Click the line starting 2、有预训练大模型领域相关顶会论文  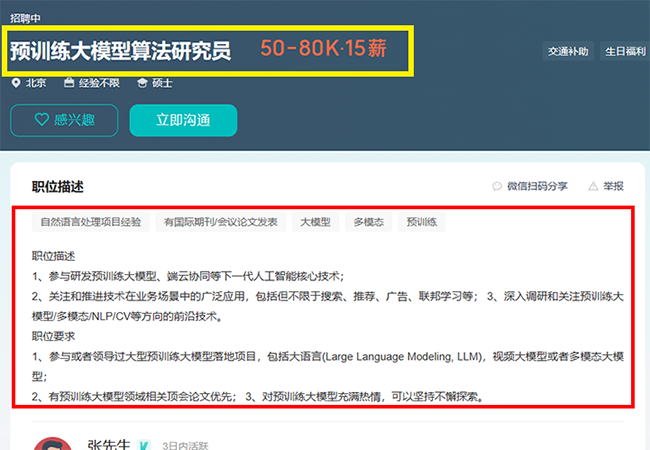(x=134, y=397)
